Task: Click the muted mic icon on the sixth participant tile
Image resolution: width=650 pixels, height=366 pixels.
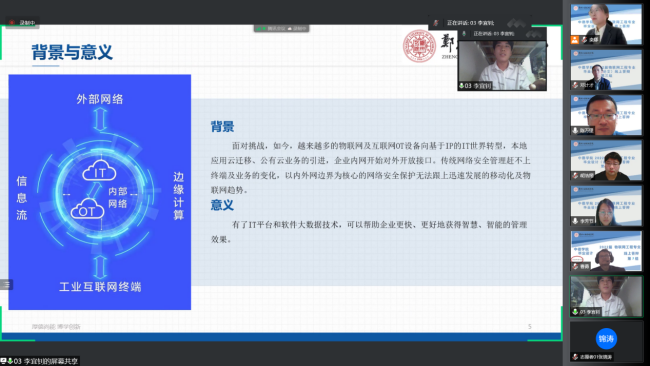Action: coord(575,266)
